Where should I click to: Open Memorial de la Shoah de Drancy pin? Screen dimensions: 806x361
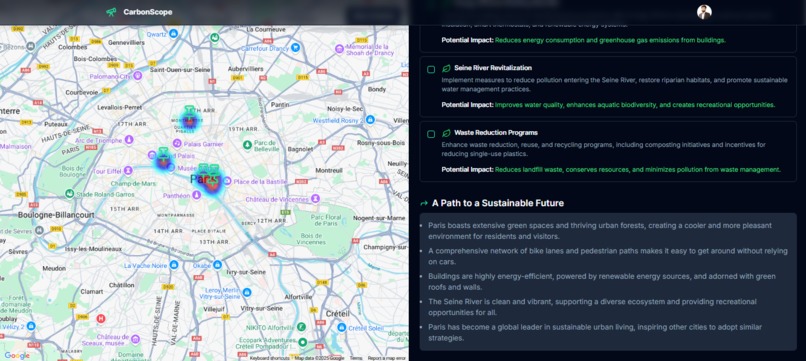pos(339,49)
